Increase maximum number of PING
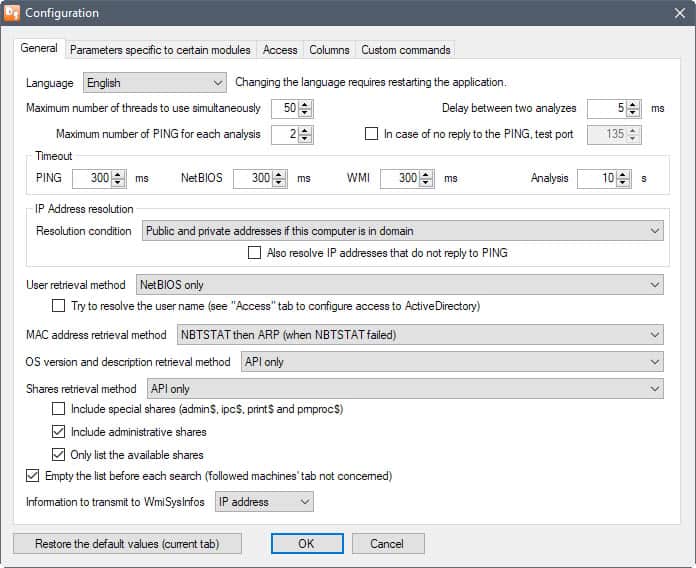 point(305,130)
